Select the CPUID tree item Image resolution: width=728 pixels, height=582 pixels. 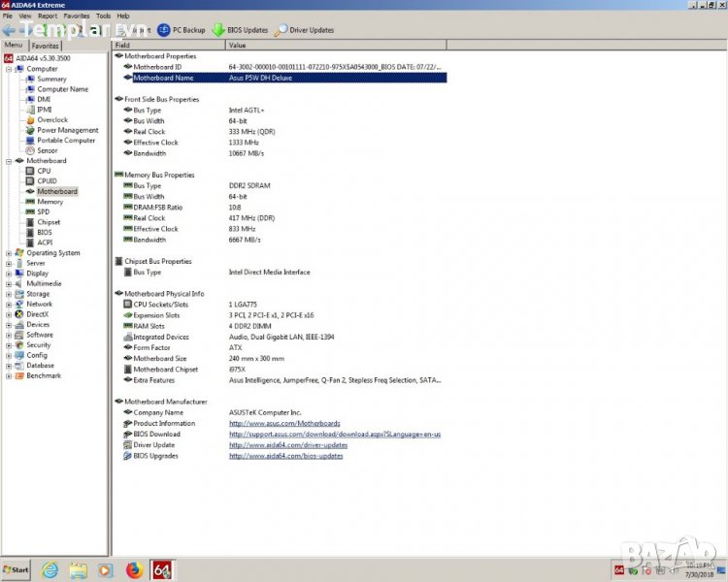pyautogui.click(x=47, y=181)
